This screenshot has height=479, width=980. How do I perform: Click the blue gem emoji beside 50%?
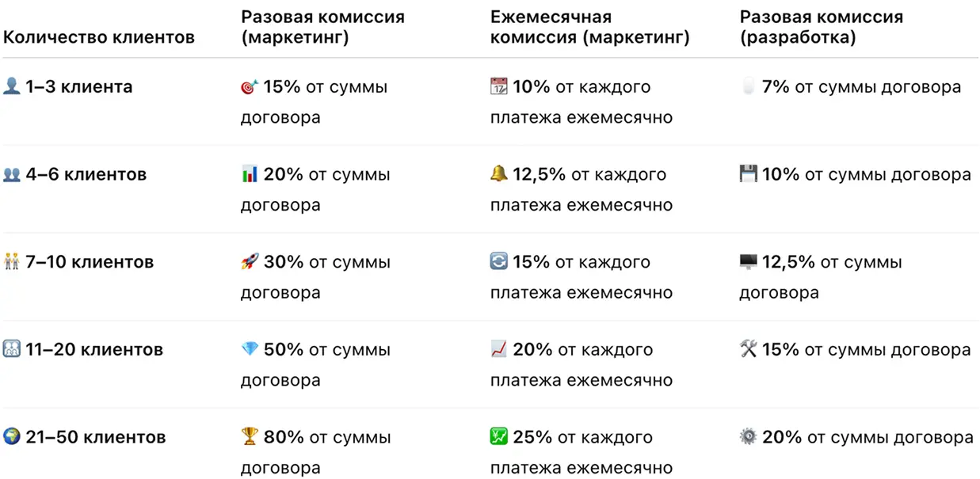click(x=250, y=349)
